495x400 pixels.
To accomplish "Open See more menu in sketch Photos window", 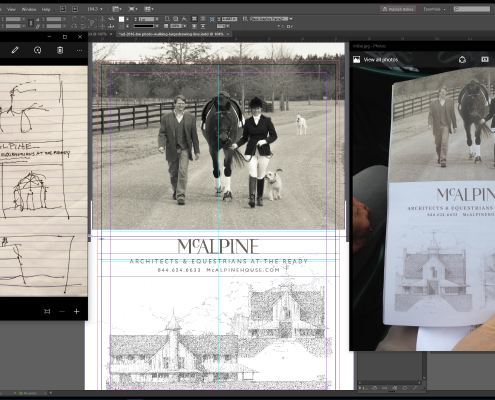I will click(x=79, y=50).
